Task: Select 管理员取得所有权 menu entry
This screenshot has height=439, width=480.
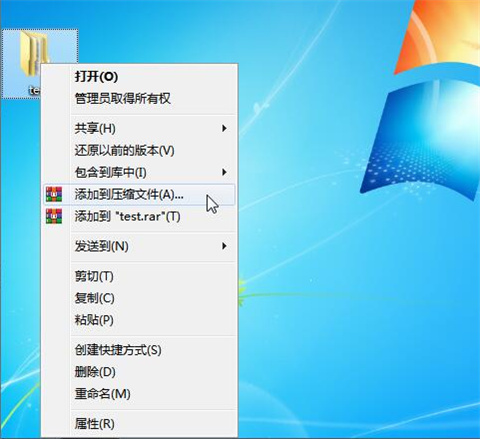Action: pyautogui.click(x=139, y=99)
